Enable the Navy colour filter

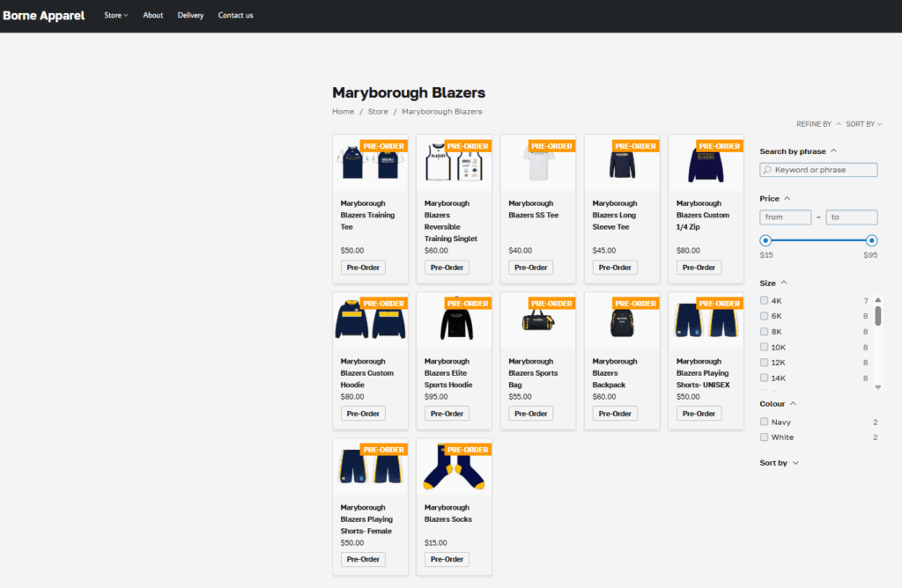pyautogui.click(x=765, y=423)
